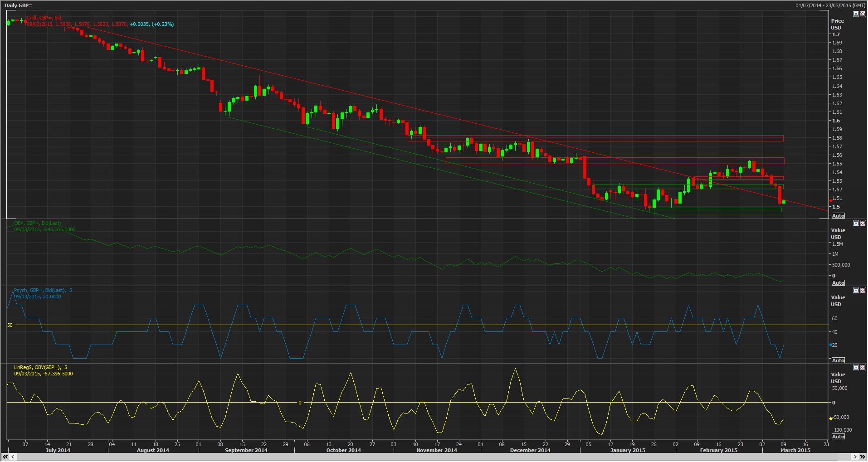Close the LinRegS indicator panel
Viewport: 868px width, 462px height.
(863, 367)
